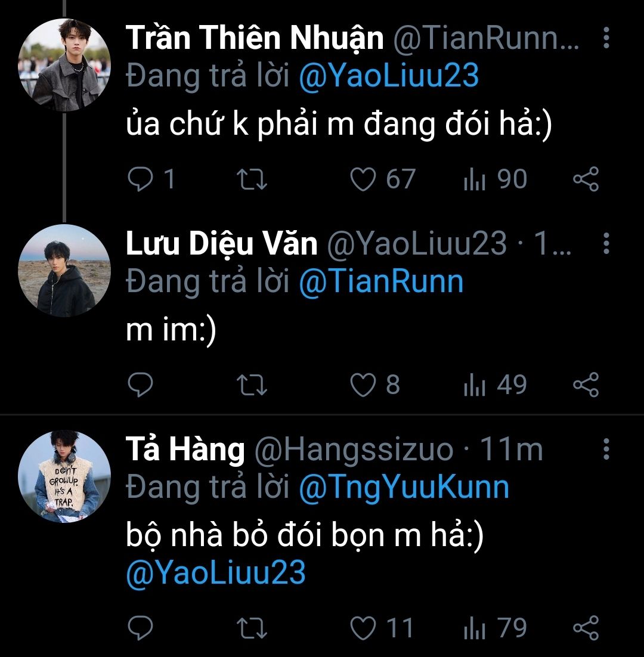Share Lưu Diệu Văn's tweet

pos(586,385)
